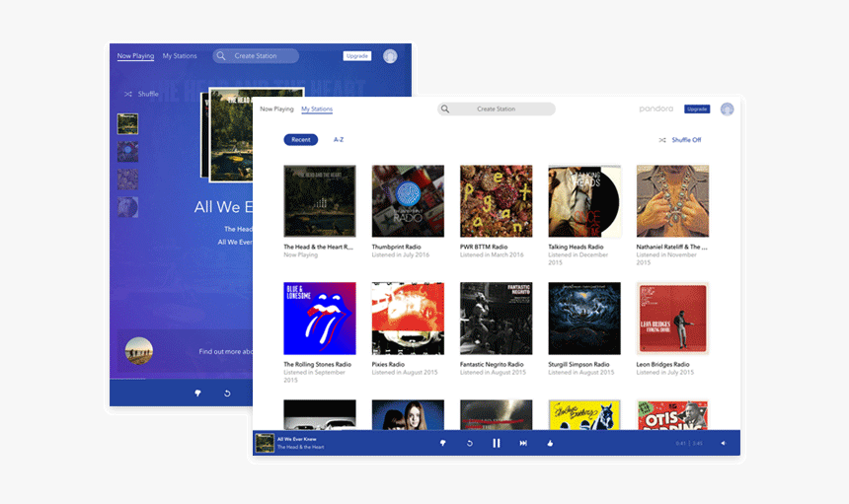Open Fantastic Negrito Radio thumbnail
The width and height of the screenshot is (849, 504).
496,318
